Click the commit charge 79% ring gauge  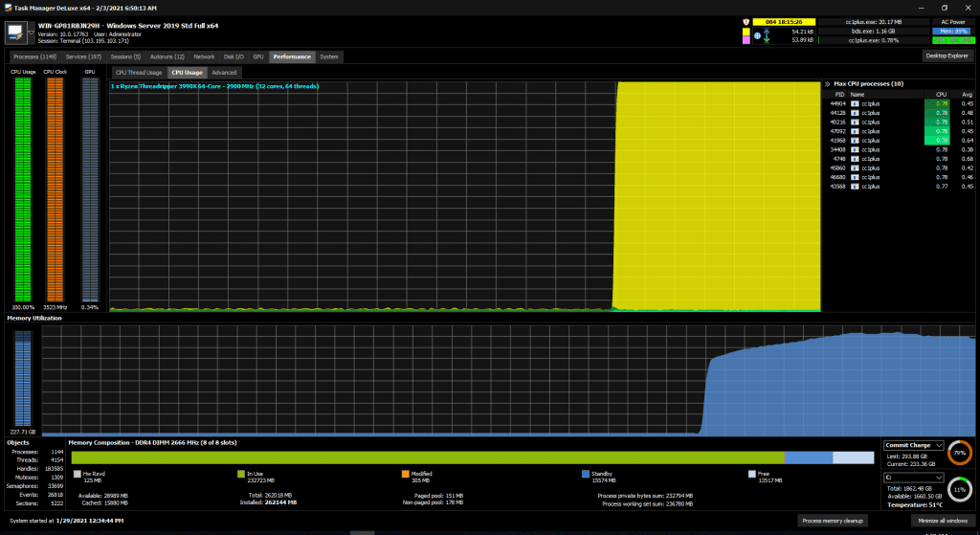959,453
